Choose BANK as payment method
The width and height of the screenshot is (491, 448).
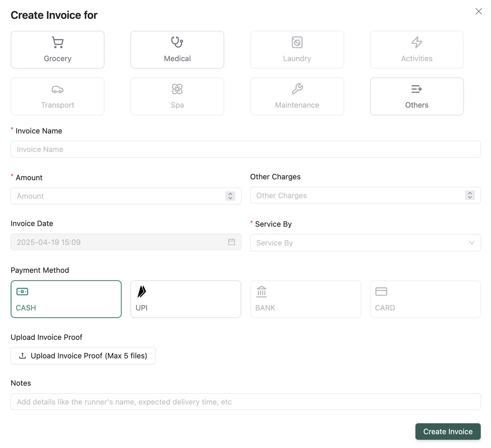pyautogui.click(x=305, y=299)
